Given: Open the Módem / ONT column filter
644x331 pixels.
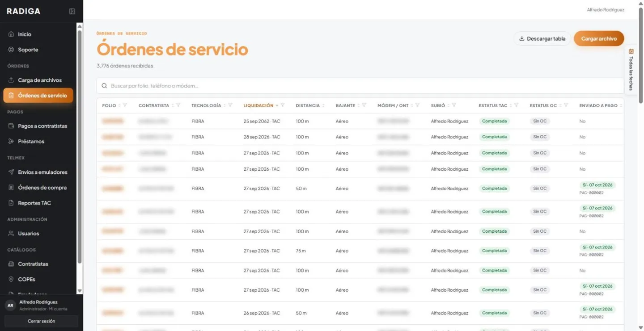Looking at the screenshot, I should click(418, 105).
